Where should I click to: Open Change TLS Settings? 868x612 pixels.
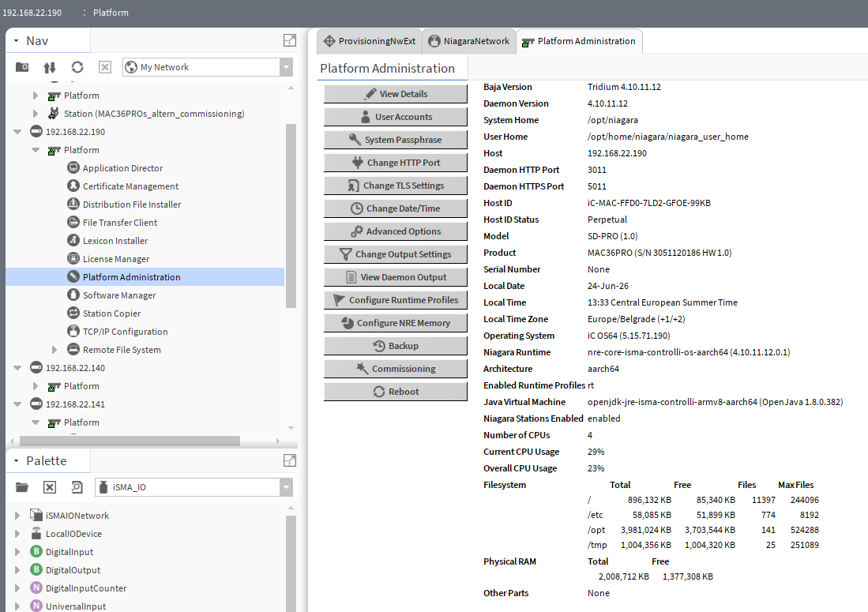pyautogui.click(x=395, y=186)
